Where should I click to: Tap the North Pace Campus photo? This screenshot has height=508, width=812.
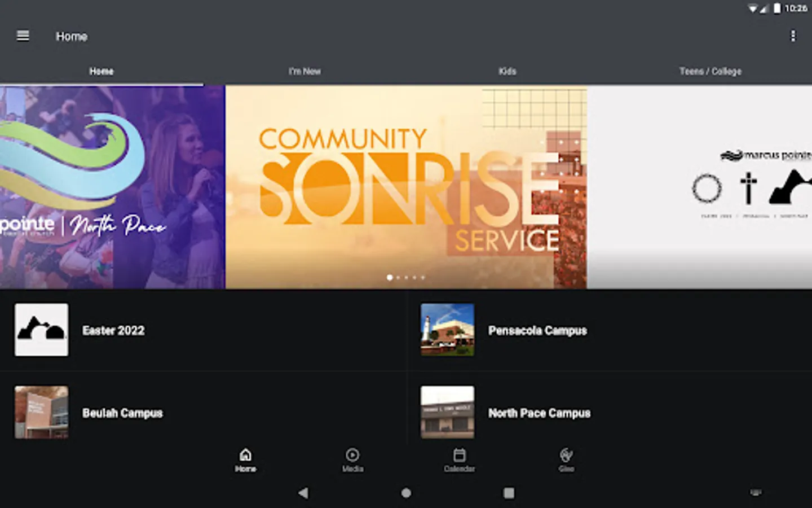click(447, 412)
